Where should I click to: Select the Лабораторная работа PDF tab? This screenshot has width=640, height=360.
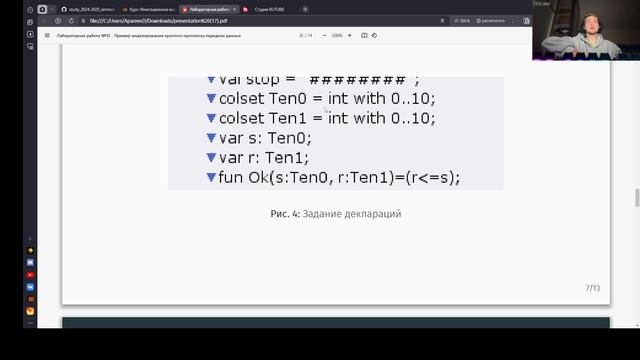(209, 9)
